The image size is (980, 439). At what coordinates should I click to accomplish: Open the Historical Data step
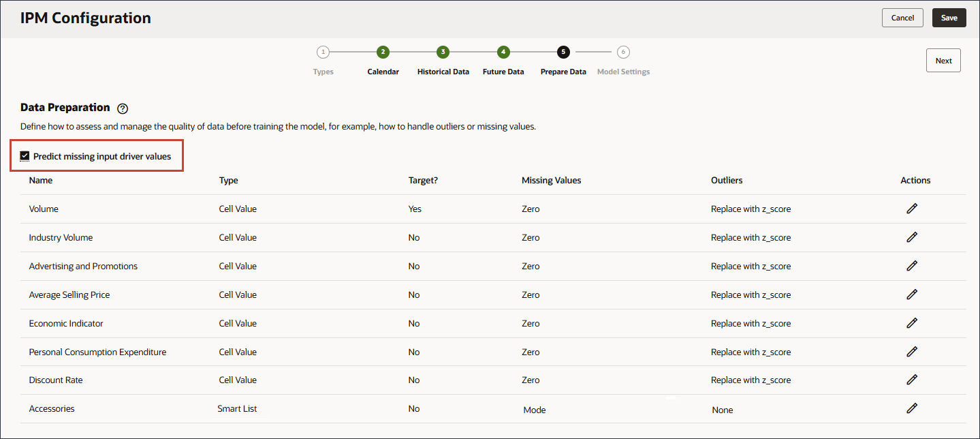click(x=443, y=52)
